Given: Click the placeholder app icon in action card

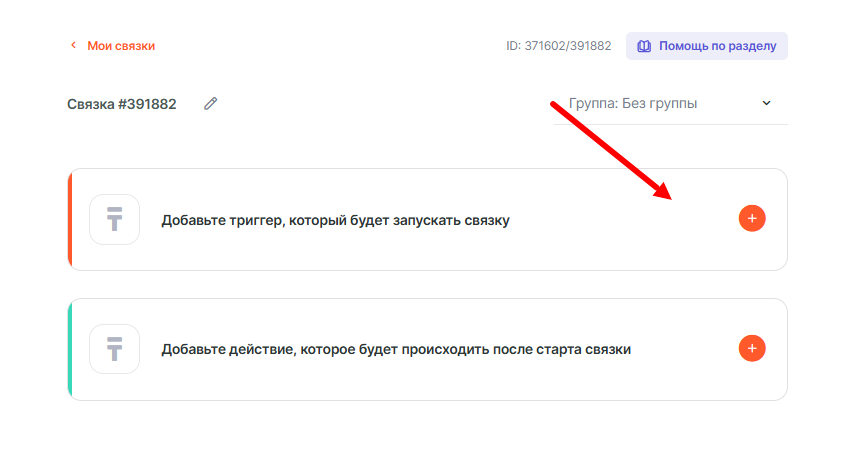Looking at the screenshot, I should (x=114, y=349).
